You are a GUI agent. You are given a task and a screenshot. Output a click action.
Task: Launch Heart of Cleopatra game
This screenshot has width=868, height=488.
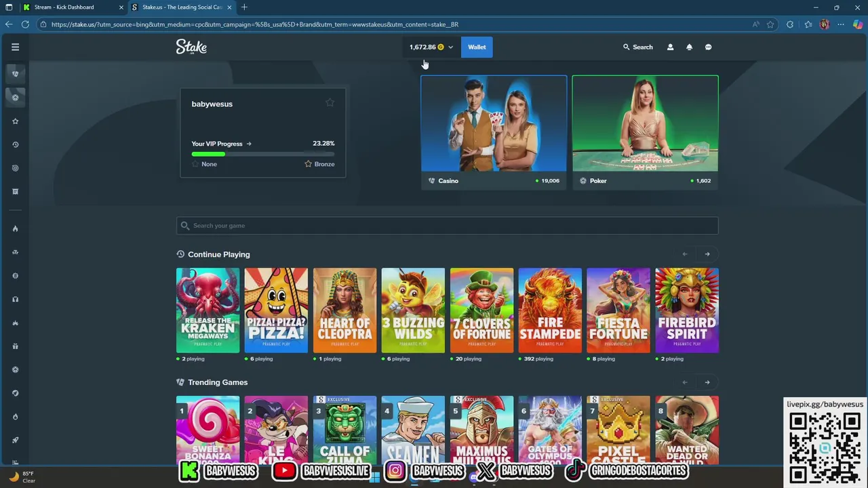point(344,310)
